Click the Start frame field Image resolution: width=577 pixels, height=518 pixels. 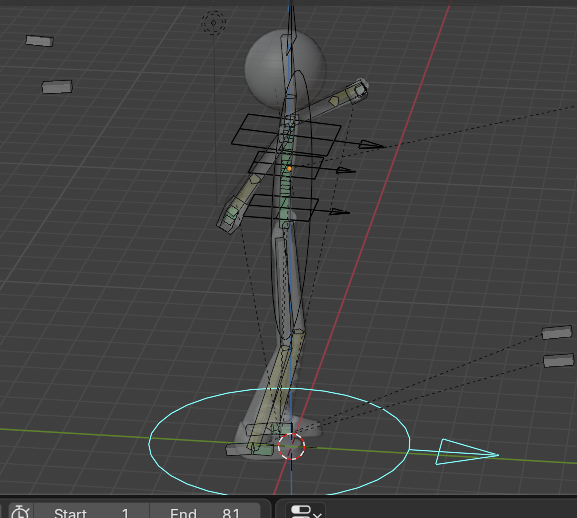[91, 512]
